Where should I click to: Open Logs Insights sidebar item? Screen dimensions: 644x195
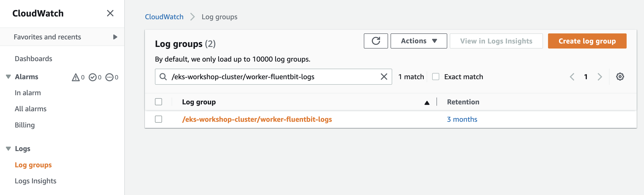click(x=35, y=181)
